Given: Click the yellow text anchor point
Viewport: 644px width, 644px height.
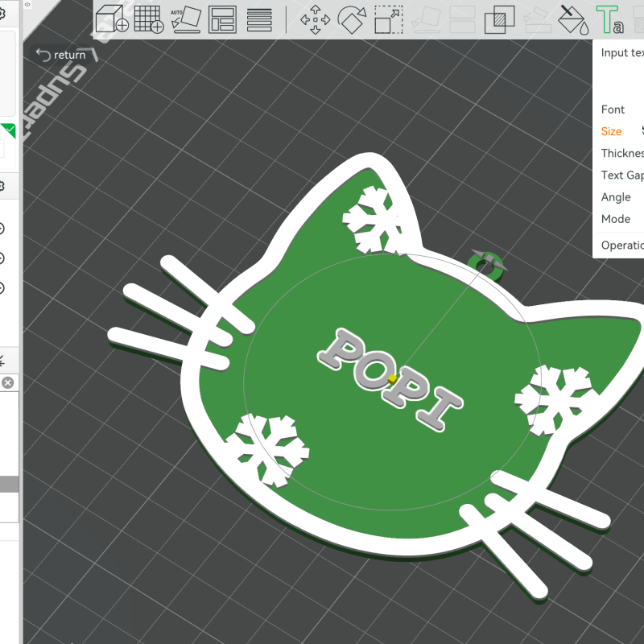Looking at the screenshot, I should pyautogui.click(x=391, y=378).
